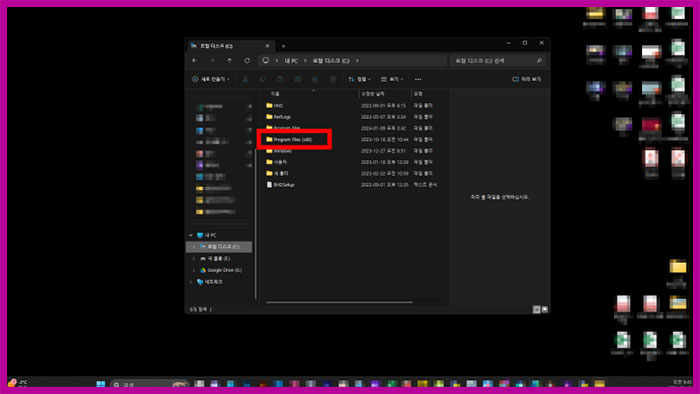
Task: Select the Program Files (x86) folder
Action: point(293,140)
